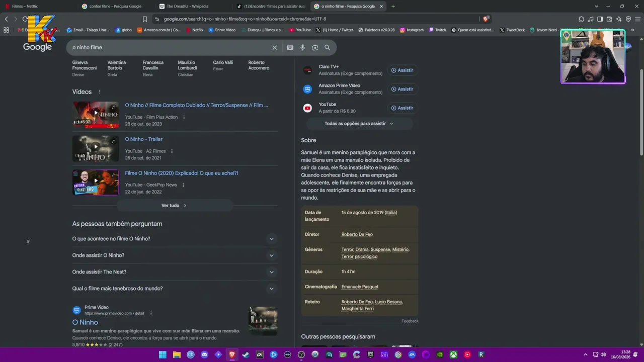Image resolution: width=644 pixels, height=362 pixels.
Task: Clear the Google search box text
Action: (275, 47)
